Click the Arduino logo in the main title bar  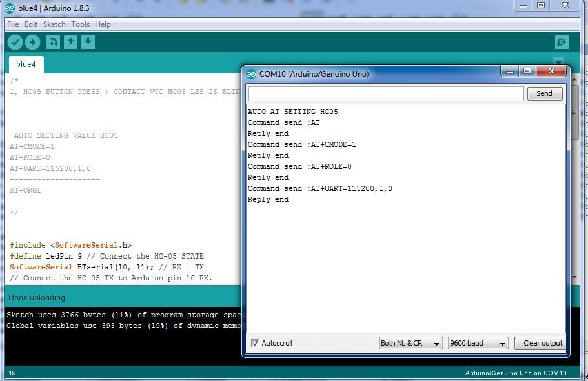10,8
